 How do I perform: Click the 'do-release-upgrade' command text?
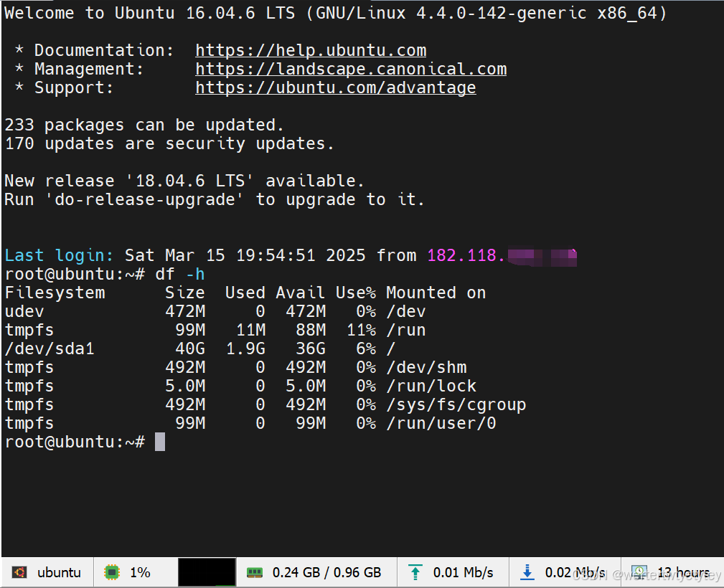144,200
